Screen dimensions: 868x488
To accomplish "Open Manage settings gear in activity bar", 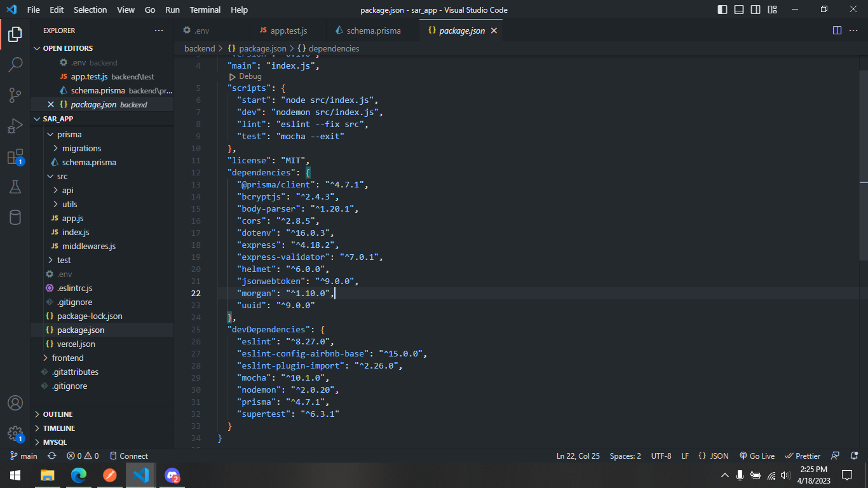I will coord(15,433).
